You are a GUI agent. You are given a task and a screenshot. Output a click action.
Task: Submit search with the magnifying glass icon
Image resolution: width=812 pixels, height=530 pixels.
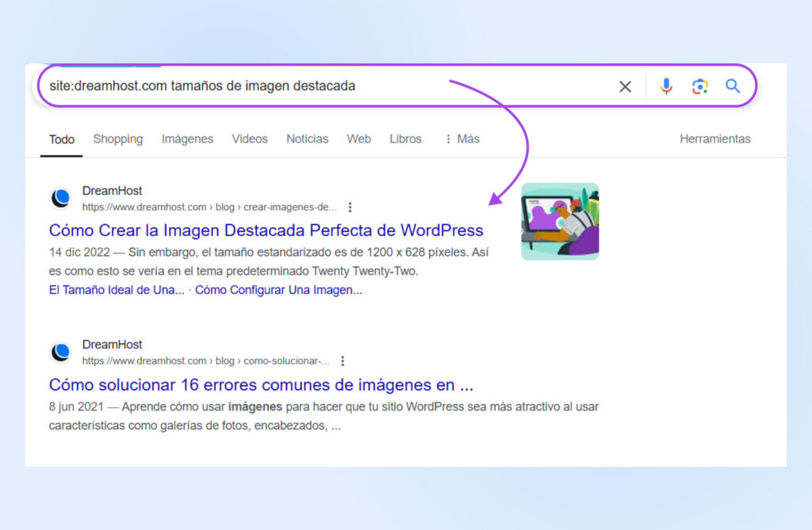pos(733,86)
